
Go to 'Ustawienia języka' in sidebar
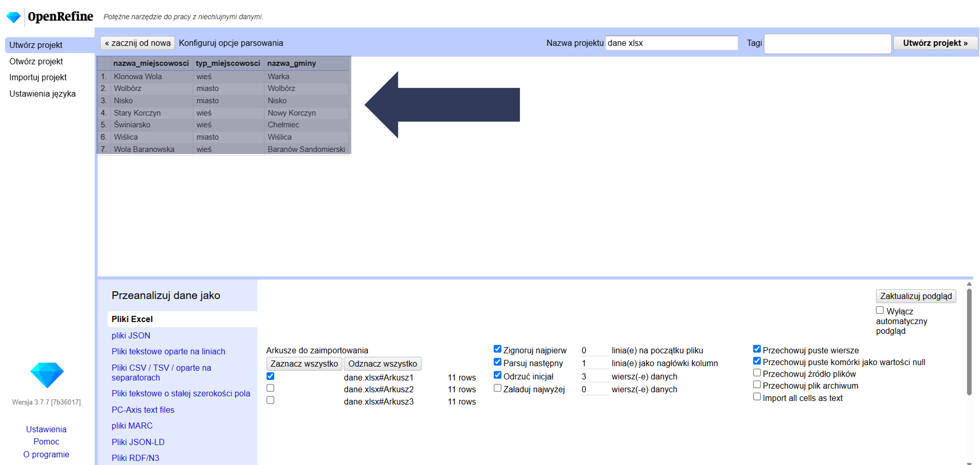(x=42, y=94)
